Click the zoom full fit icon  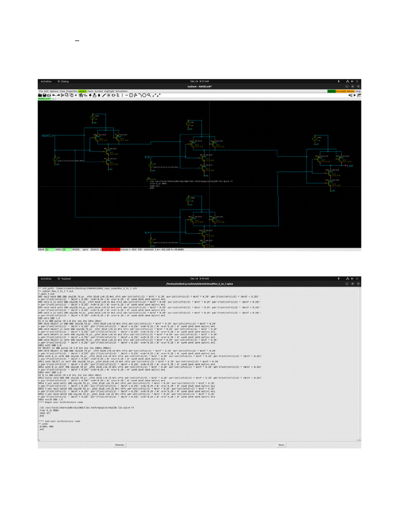[157, 95]
